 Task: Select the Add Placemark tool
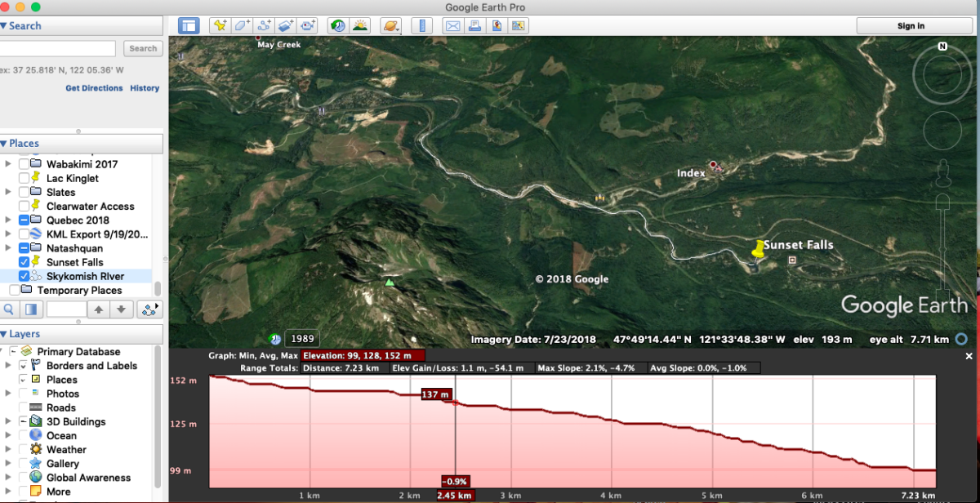tap(219, 25)
